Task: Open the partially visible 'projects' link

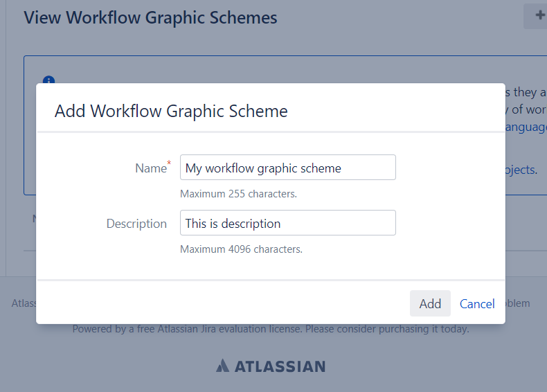Action: pyautogui.click(x=521, y=170)
